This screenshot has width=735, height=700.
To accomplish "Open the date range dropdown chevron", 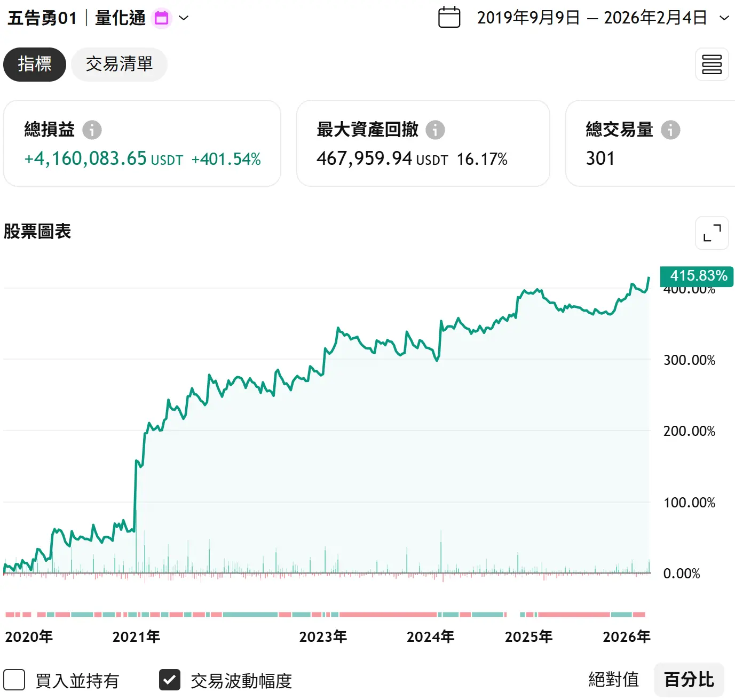I will (x=724, y=18).
